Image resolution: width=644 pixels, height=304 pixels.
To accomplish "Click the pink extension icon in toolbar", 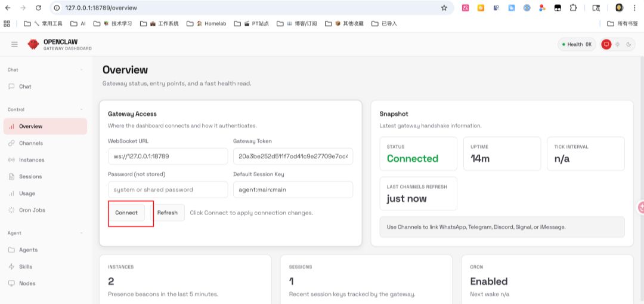I will [x=465, y=8].
